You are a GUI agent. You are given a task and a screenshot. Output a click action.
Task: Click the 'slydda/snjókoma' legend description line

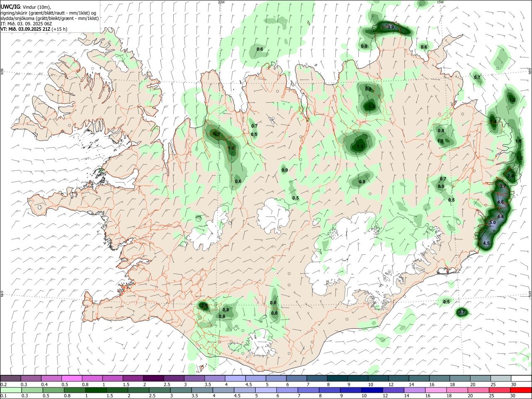click(49, 18)
